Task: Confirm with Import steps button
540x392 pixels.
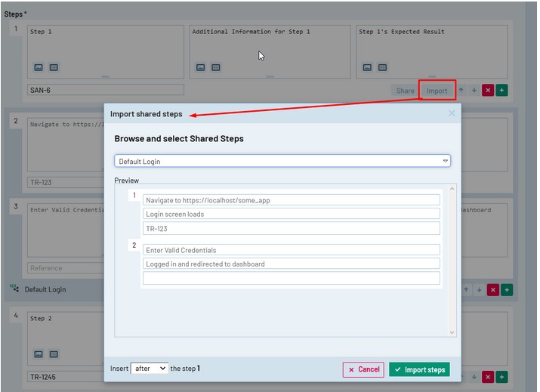Action: [419, 369]
